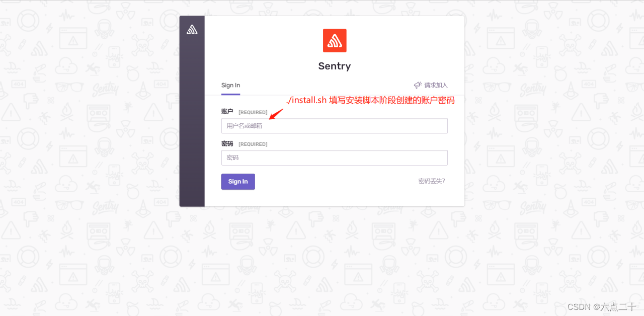Click the megaphone icon beside 请求加入
Screen dimensions: 644x316
418,85
